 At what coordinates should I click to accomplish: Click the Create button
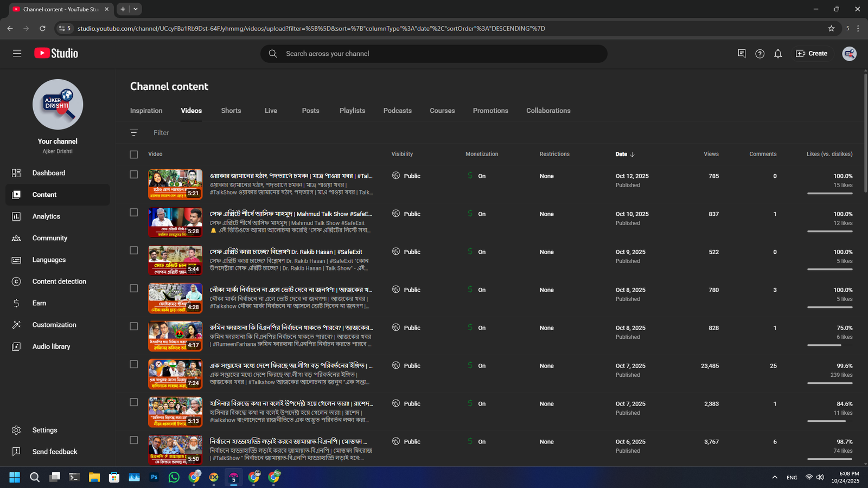coord(812,54)
